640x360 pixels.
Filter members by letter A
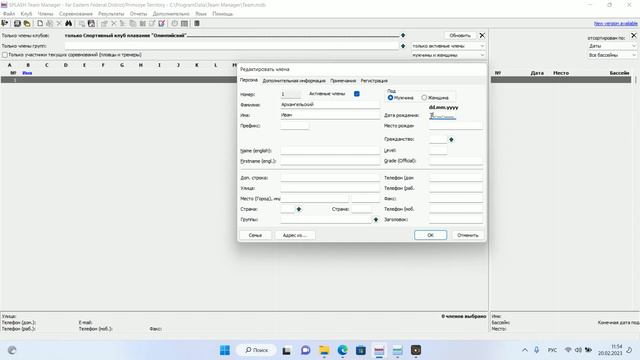click(9, 65)
